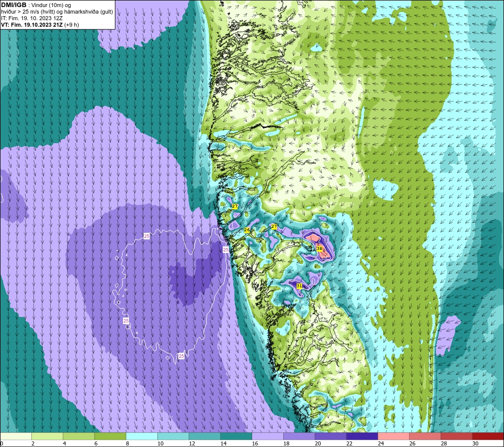The image size is (504, 447).
Task: Click legend scale value 22
Action: (x=349, y=444)
